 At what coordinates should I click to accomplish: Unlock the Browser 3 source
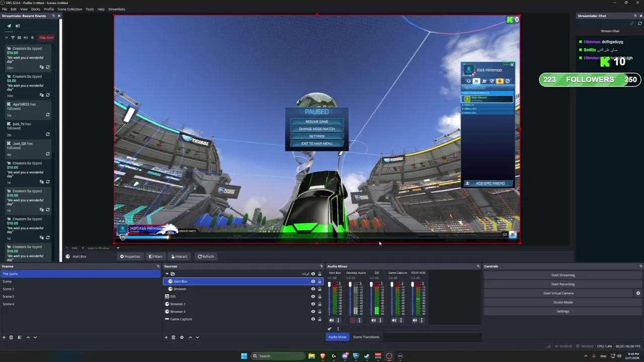click(x=319, y=312)
